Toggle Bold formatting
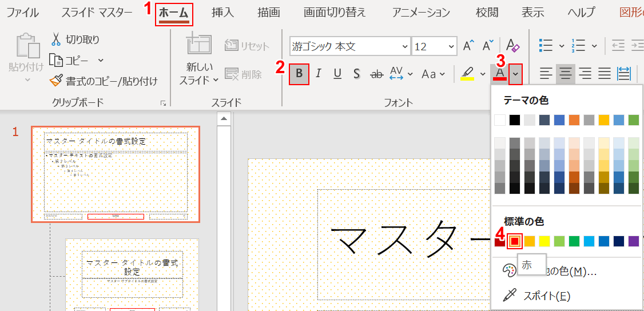This screenshot has height=311, width=644. point(299,74)
